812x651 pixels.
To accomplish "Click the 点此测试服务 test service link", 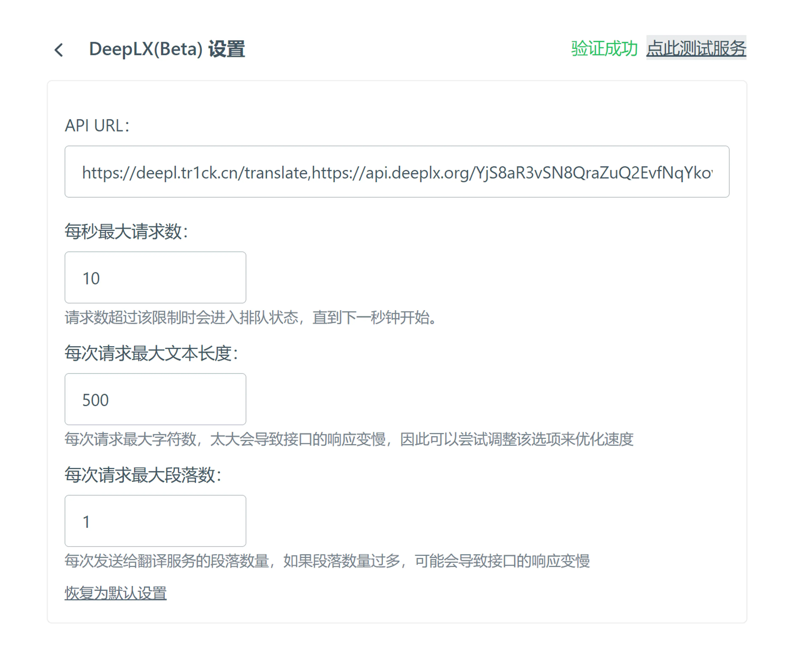I will [x=696, y=48].
